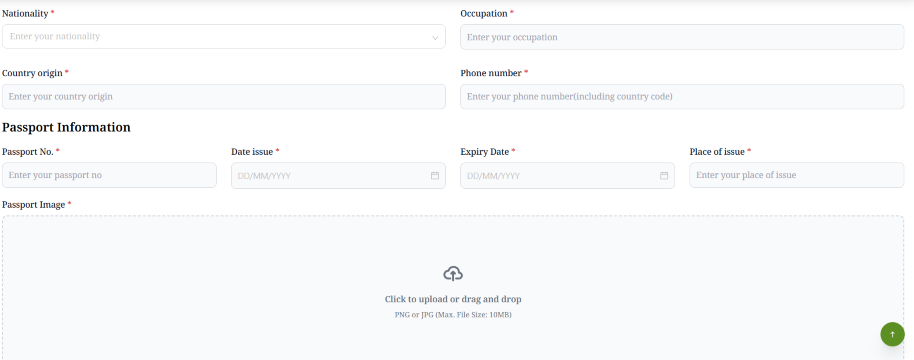Click the 'Country origin' label
The image size is (914, 360).
33,73
